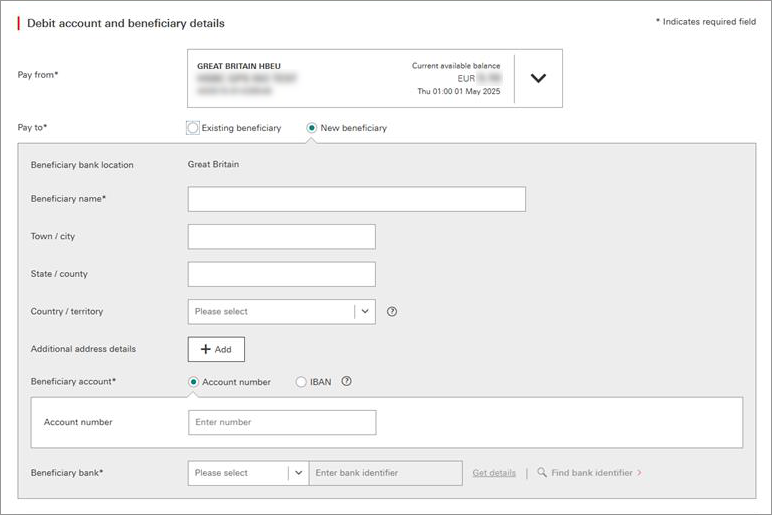772x515 pixels.
Task: Click into the State / county field
Action: point(281,274)
